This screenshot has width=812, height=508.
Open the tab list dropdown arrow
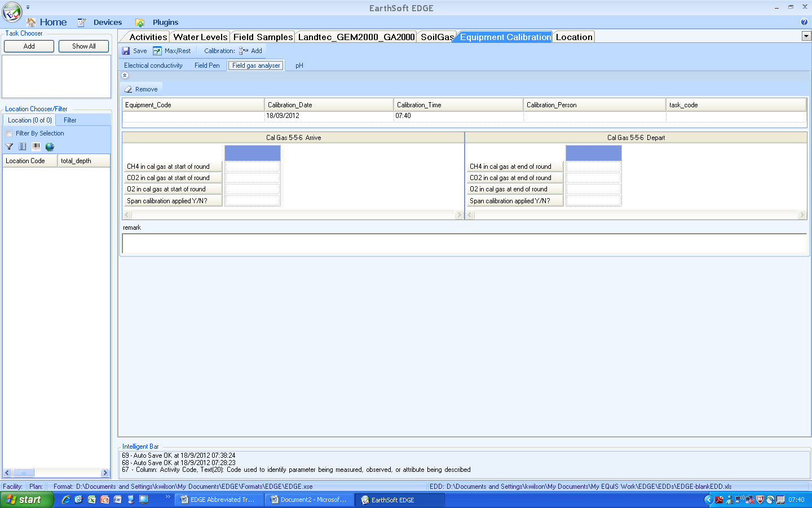point(806,36)
